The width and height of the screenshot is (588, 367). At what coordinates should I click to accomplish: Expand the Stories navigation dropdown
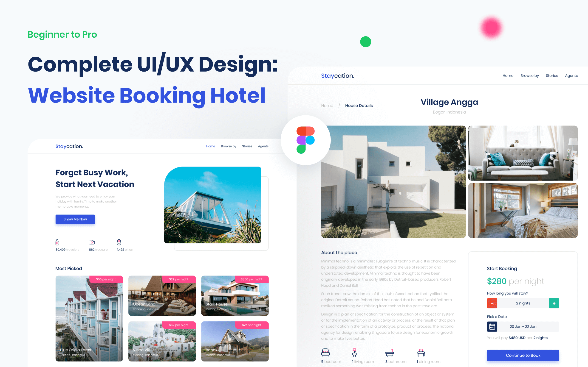click(551, 75)
